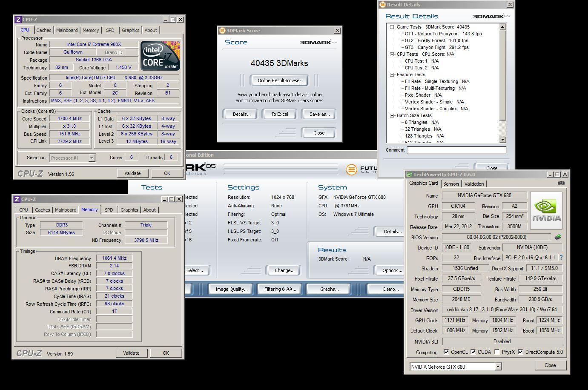Click the Core Speed value 4700.4 MHz
The height and width of the screenshot is (390, 588).
tap(70, 119)
